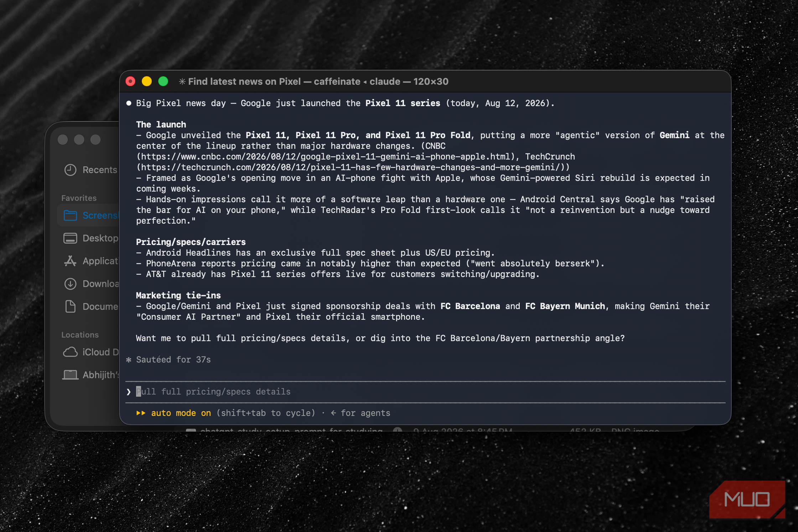Click the Desktop icon in Finder sidebar
Viewport: 798px width, 532px height.
[70, 238]
